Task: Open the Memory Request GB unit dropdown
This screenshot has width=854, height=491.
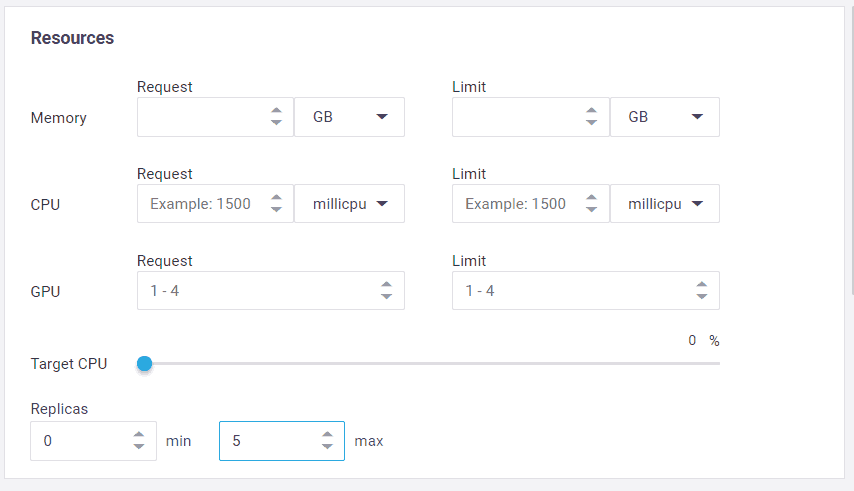Action: 349,117
